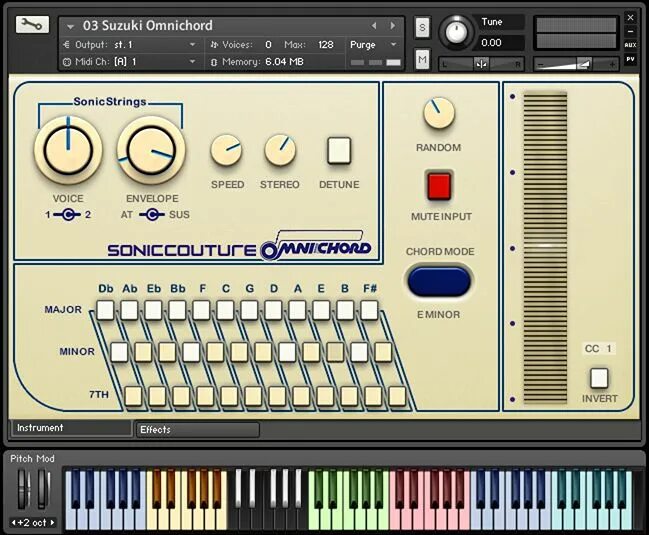This screenshot has height=535, width=649.
Task: Click the STEREO knob
Action: pyautogui.click(x=280, y=150)
